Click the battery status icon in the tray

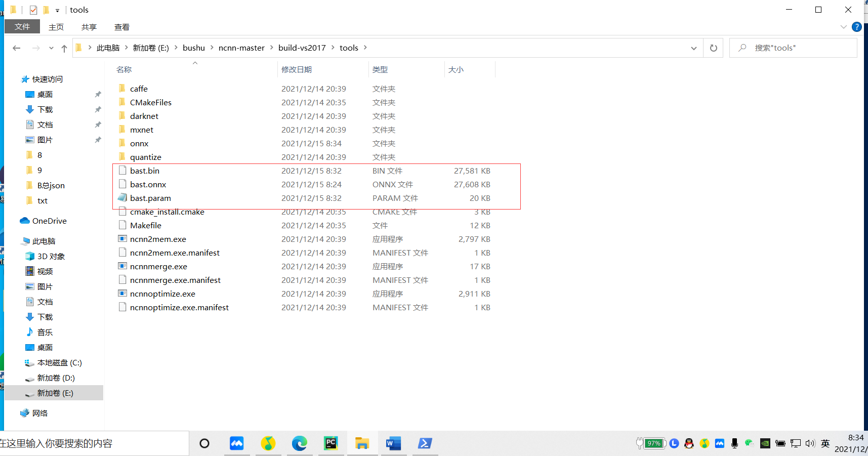pyautogui.click(x=652, y=443)
